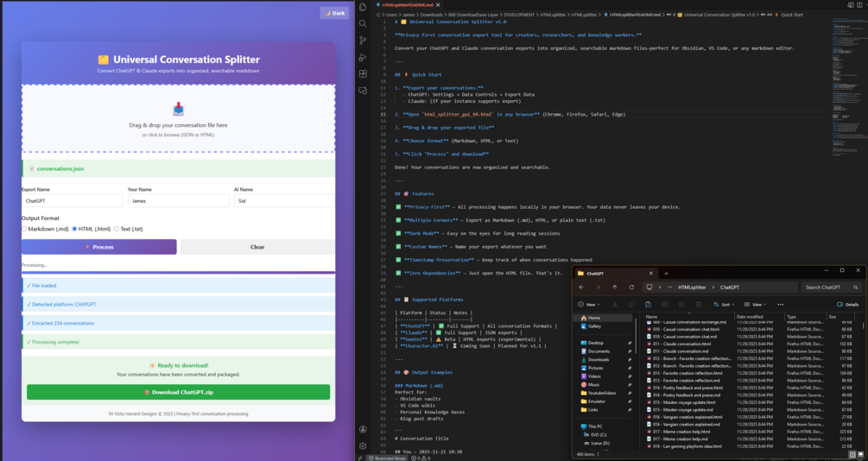The image size is (868, 461).
Task: Refresh the File Explorer folder
Action: 631,287
